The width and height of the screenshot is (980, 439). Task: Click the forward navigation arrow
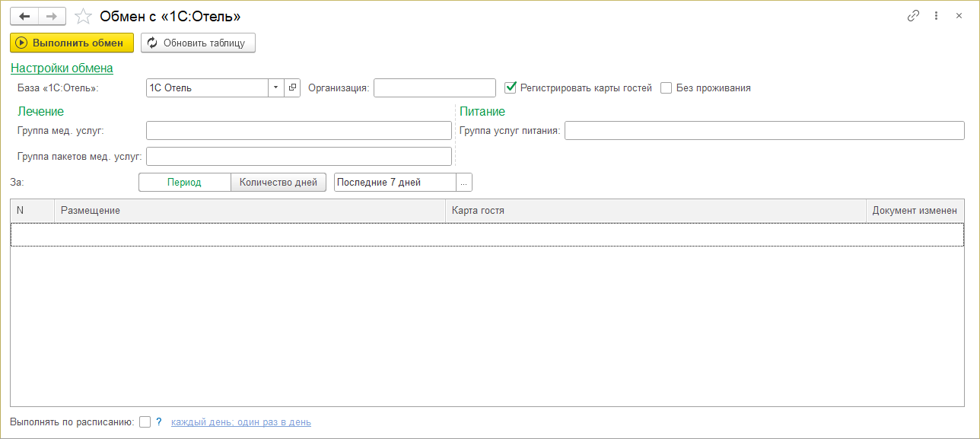(x=52, y=16)
